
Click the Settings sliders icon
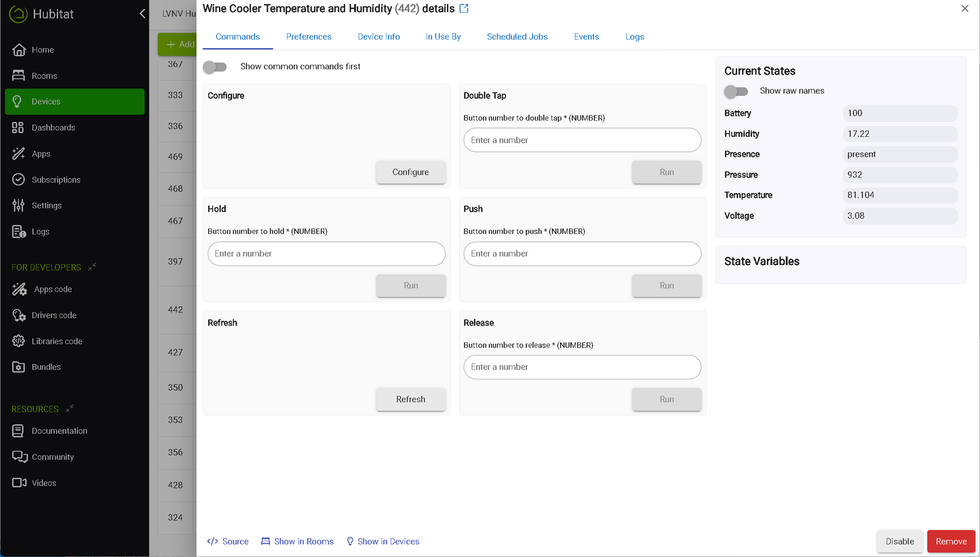click(18, 205)
